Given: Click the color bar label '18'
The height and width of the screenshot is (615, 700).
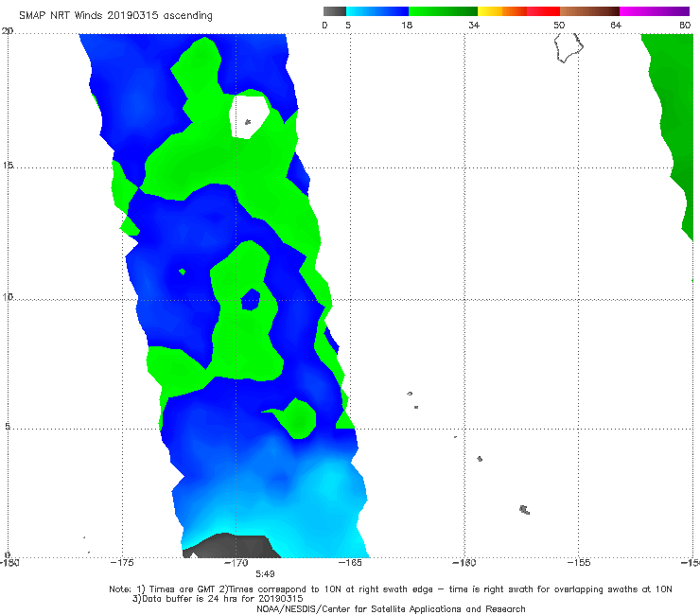Looking at the screenshot, I should click(x=407, y=25).
